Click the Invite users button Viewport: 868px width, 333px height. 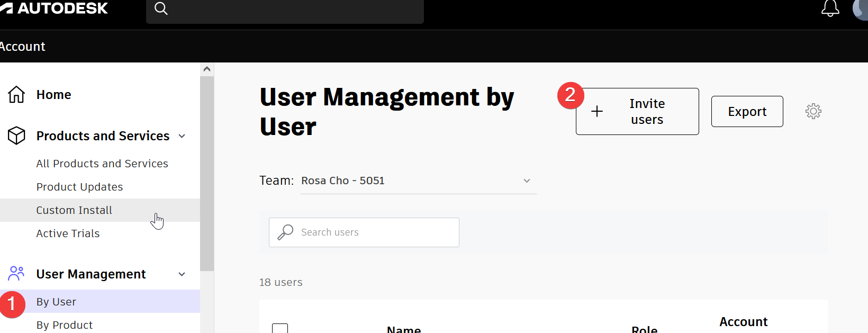(637, 111)
